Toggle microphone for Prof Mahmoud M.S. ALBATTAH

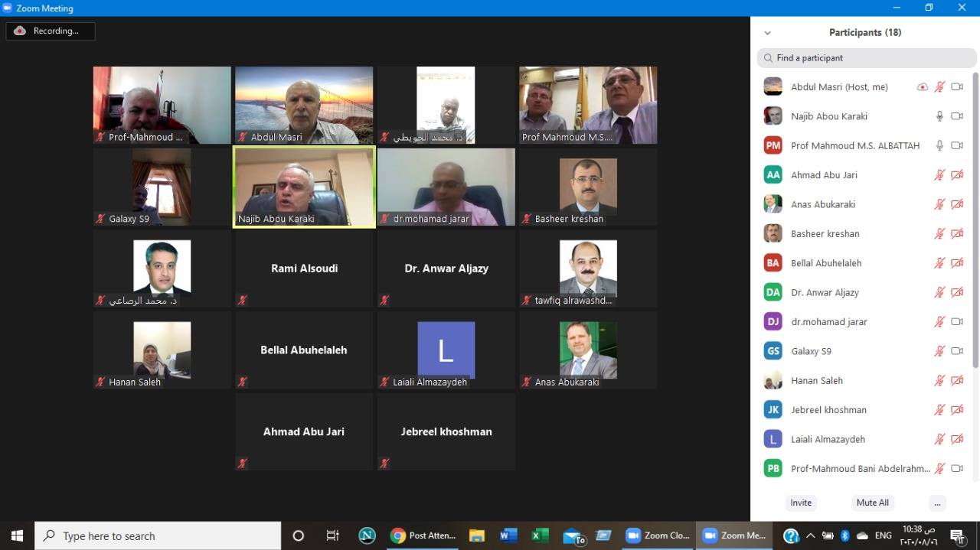[x=939, y=145]
